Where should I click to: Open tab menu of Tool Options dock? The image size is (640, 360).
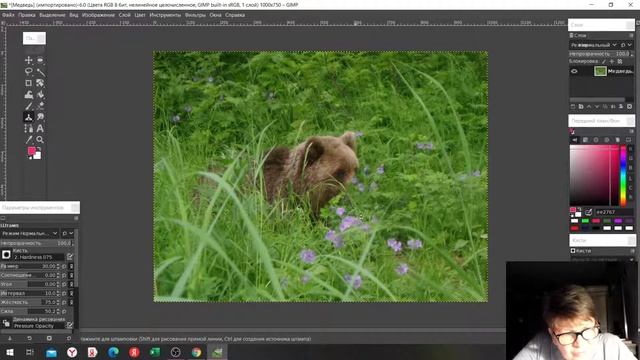[76, 218]
